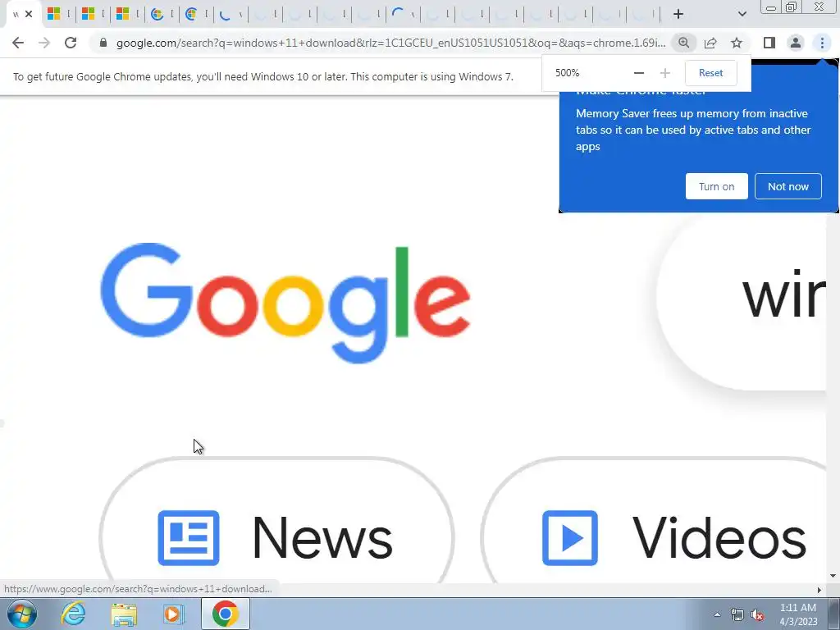The image size is (840, 630).
Task: Open a new tab with the plus button
Action: point(678,14)
